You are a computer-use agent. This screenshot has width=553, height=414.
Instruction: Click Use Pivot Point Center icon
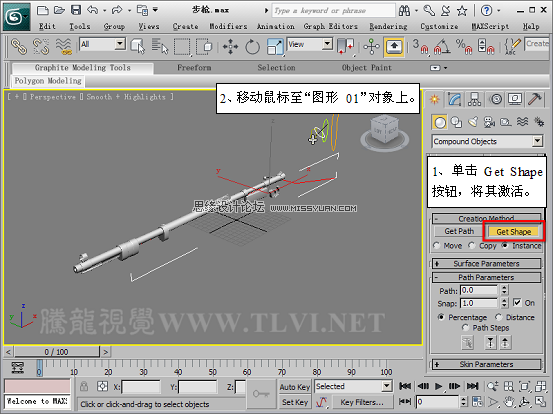345,47
